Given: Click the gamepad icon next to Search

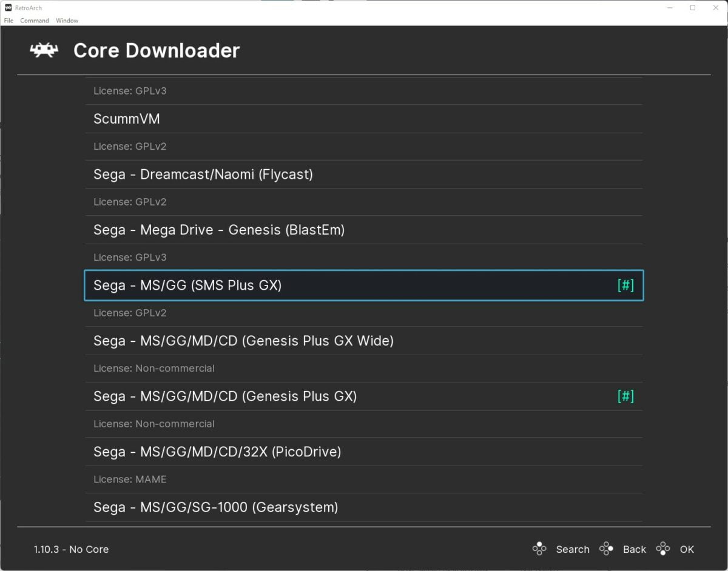Looking at the screenshot, I should 539,549.
